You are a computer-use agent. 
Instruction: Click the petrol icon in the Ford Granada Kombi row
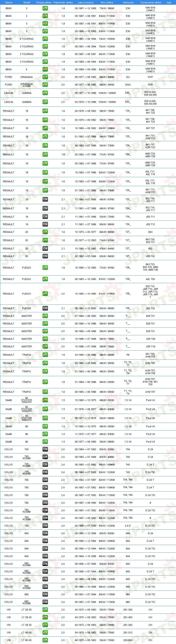(x=45, y=84)
